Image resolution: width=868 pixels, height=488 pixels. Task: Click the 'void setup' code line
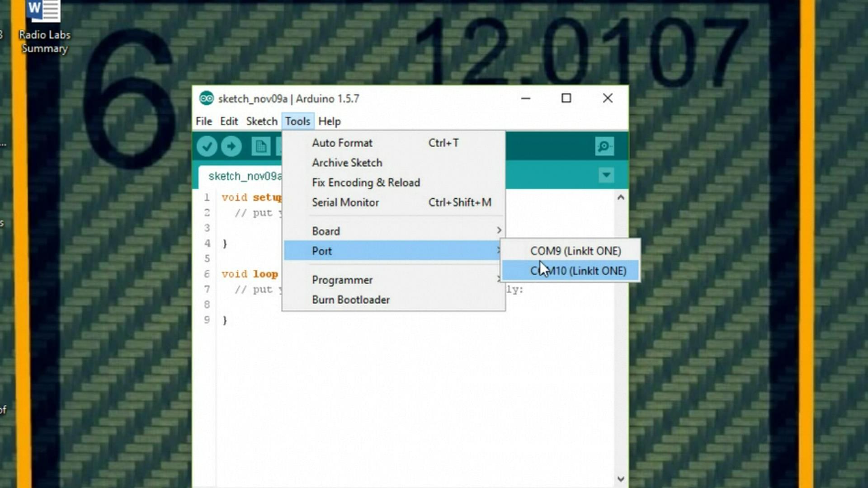coord(251,197)
